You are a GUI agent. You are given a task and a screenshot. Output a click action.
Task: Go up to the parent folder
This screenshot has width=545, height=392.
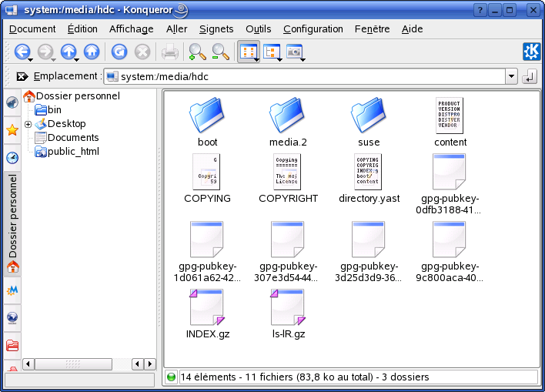pyautogui.click(x=68, y=52)
